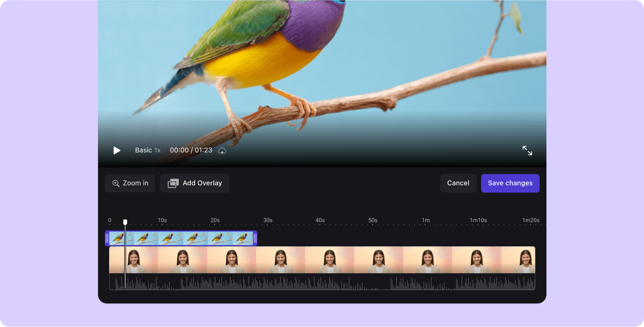Image resolution: width=644 pixels, height=327 pixels.
Task: Save changes to the video
Action: point(510,183)
